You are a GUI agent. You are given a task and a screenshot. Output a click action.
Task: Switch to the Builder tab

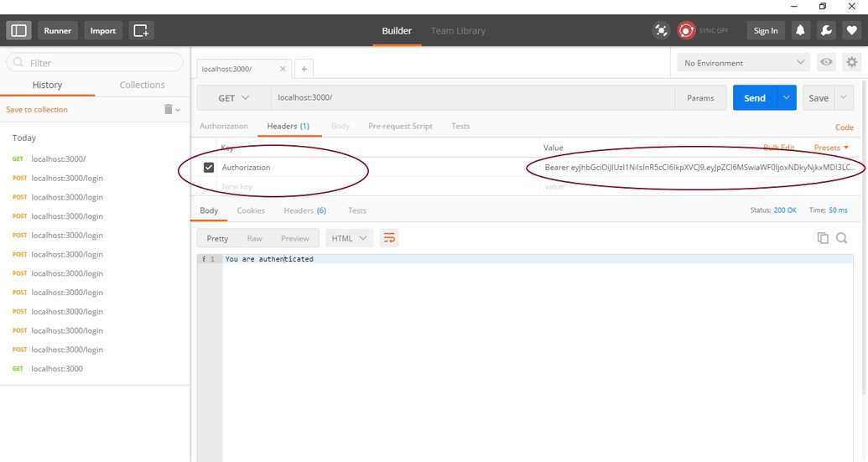coord(397,31)
